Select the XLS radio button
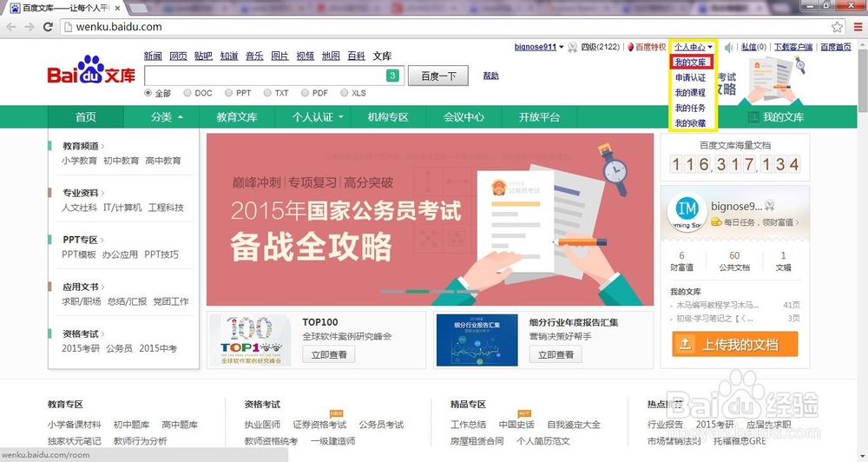 345,93
